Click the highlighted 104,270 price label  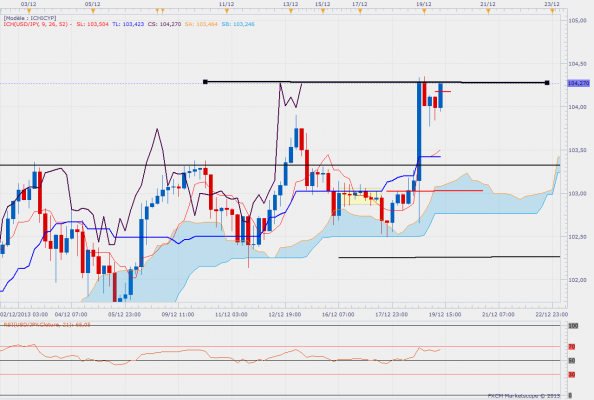pos(578,83)
